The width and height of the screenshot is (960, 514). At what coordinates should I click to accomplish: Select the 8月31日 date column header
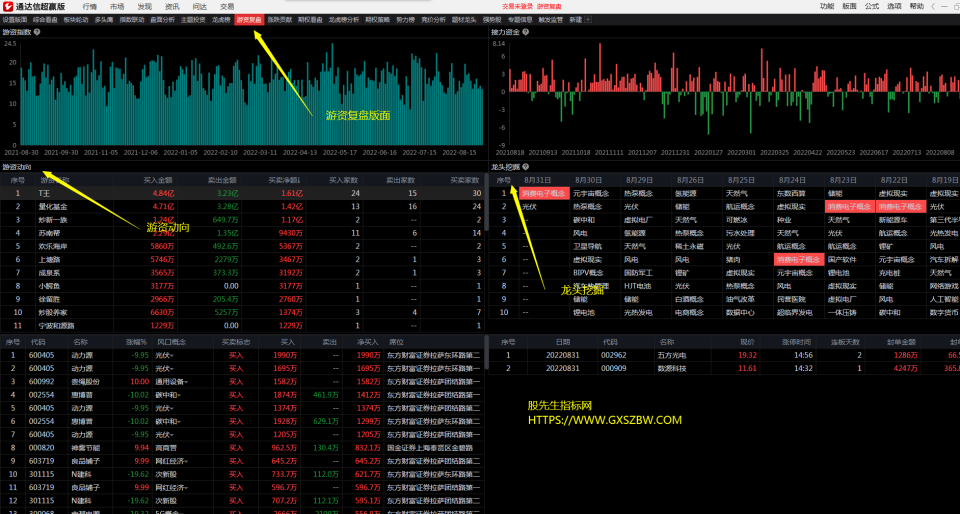point(538,181)
